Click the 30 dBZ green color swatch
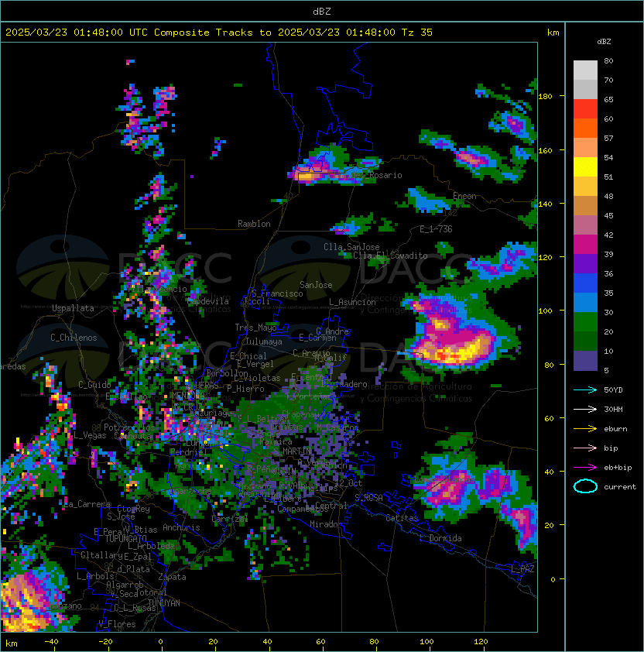644x652 pixels. coord(585,322)
